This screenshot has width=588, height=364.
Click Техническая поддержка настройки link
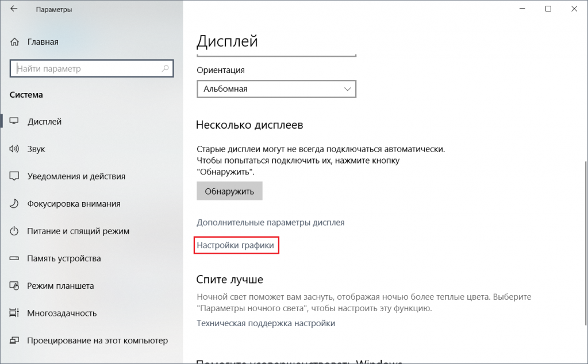point(266,323)
